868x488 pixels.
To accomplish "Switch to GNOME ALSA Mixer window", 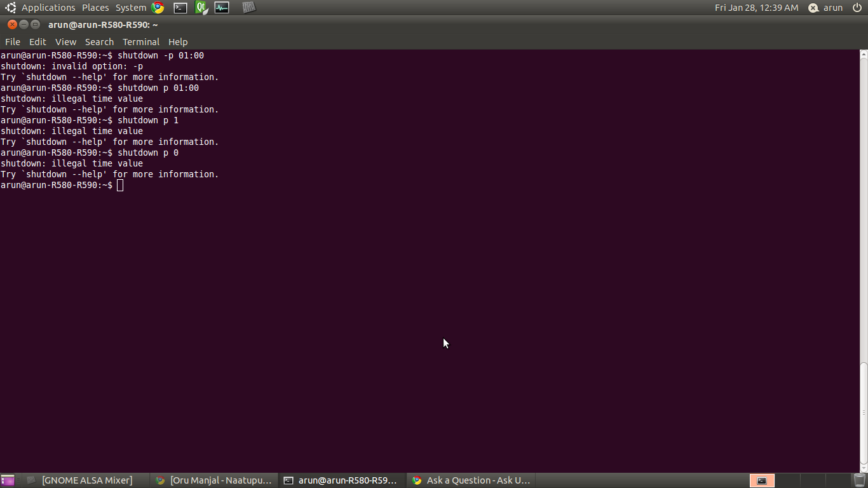I will 86,480.
